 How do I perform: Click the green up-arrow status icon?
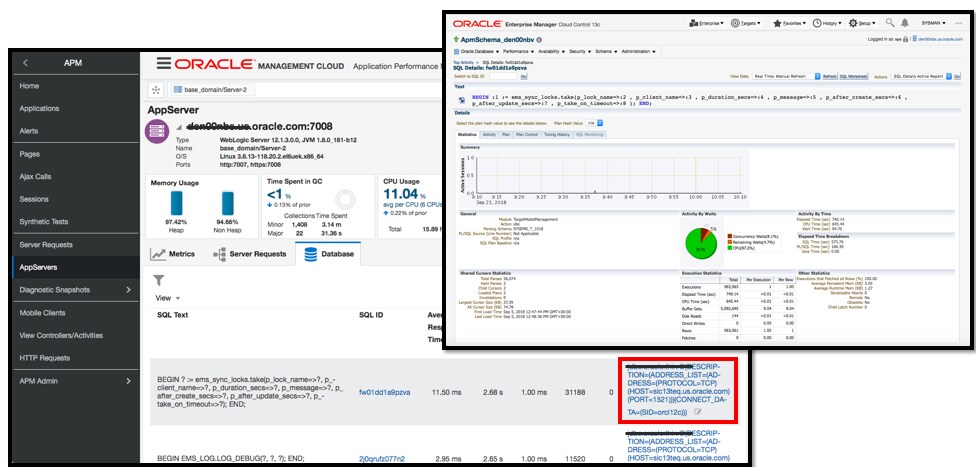tap(456, 39)
